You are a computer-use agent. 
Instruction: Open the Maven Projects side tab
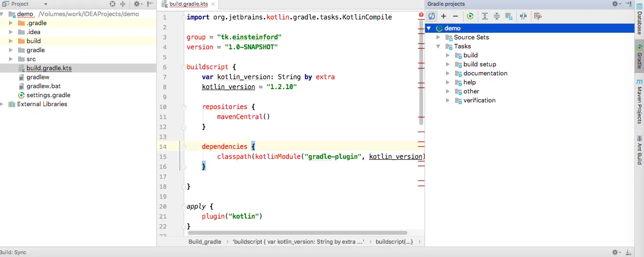639,101
